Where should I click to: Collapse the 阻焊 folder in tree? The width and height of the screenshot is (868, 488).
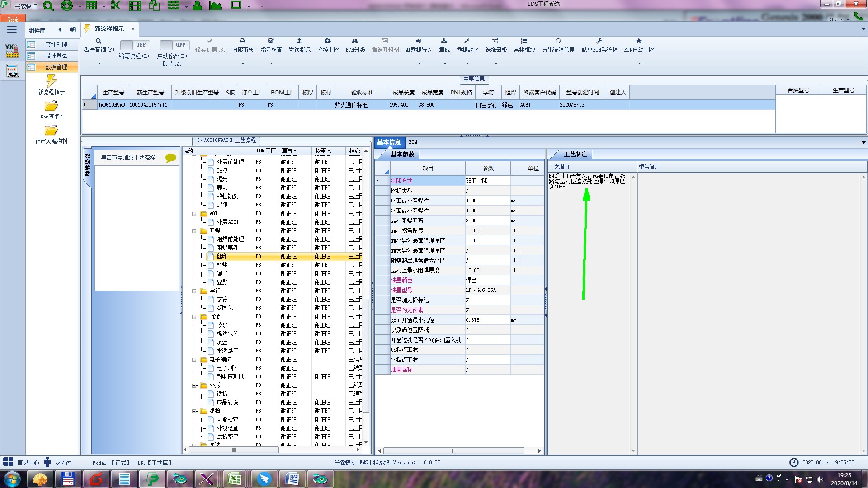194,231
